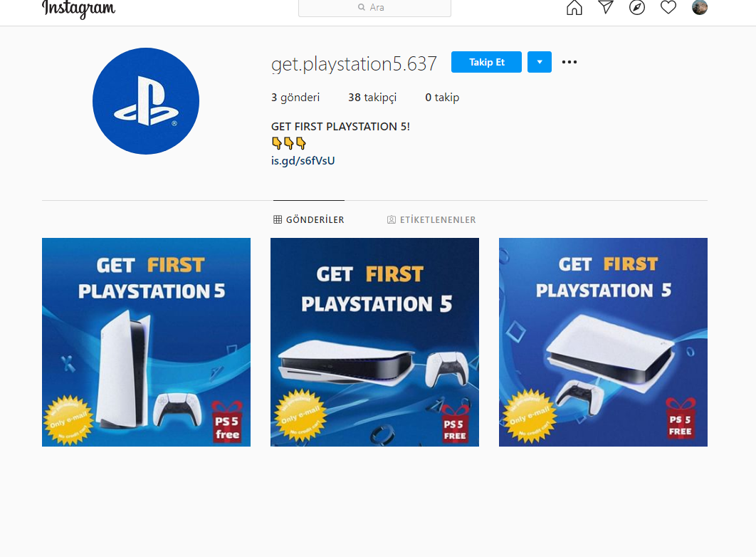
Task: View the 38 takipçi followers list
Action: tap(372, 98)
